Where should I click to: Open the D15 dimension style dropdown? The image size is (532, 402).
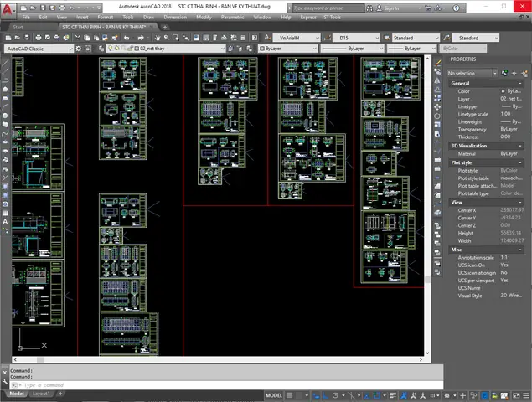(356, 38)
